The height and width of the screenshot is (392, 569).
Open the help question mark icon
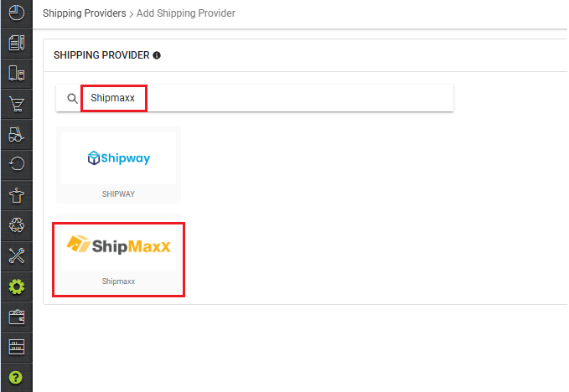[x=16, y=377]
